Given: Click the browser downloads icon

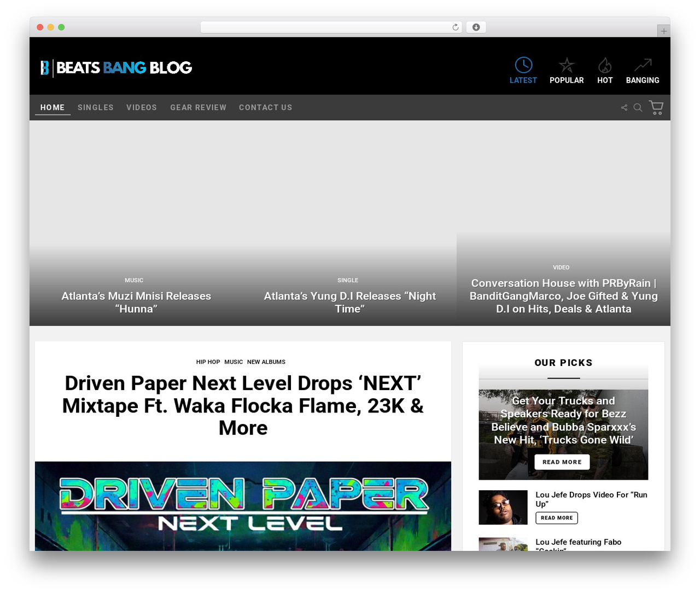Looking at the screenshot, I should pyautogui.click(x=476, y=27).
